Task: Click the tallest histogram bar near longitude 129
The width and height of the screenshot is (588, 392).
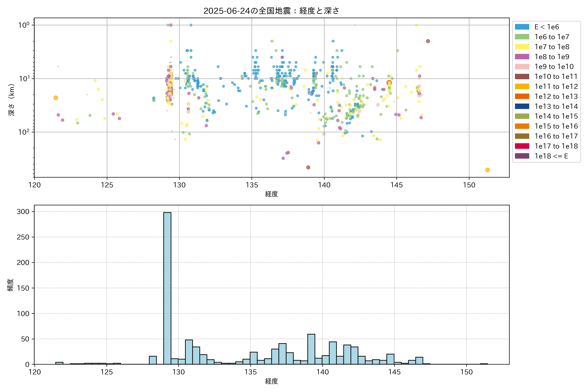Action: tap(167, 287)
